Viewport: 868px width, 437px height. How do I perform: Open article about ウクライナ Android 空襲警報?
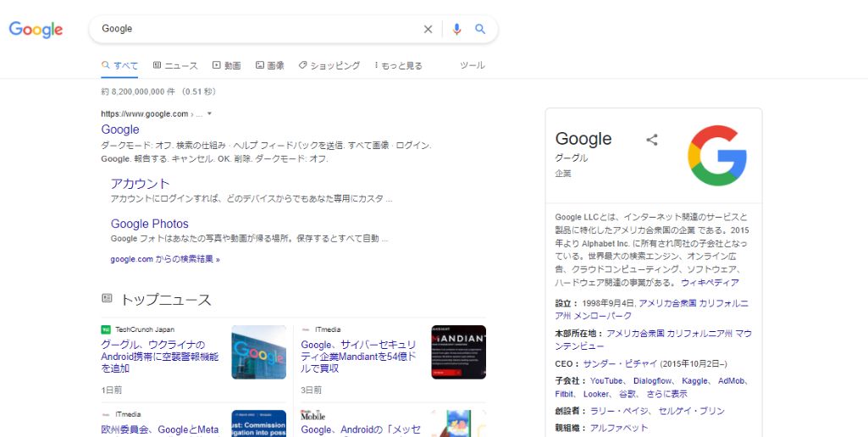tap(160, 357)
